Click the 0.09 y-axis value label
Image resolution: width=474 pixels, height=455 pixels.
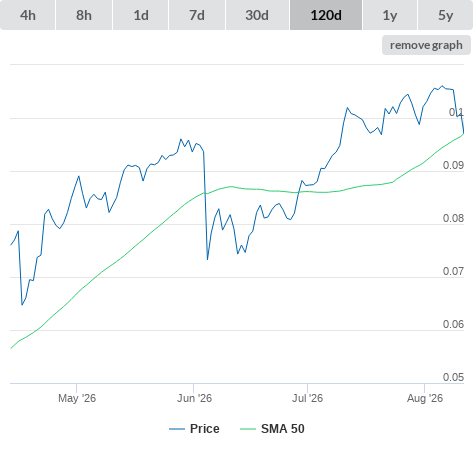453,165
